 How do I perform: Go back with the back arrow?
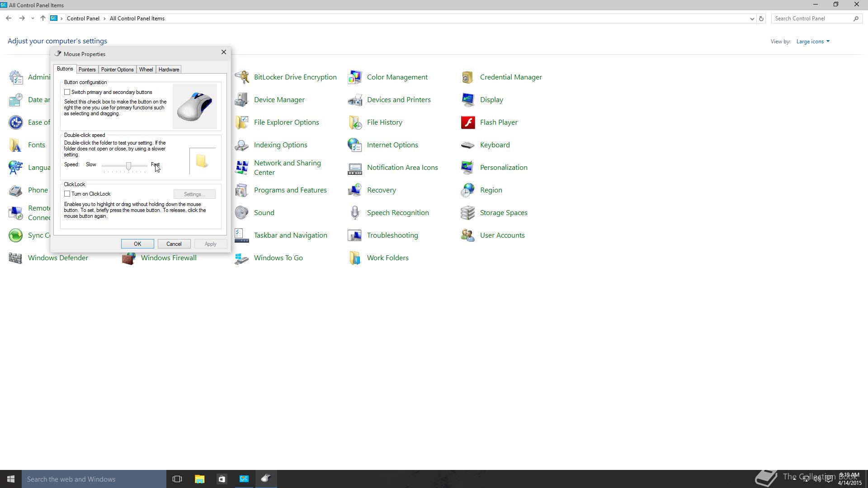[x=9, y=19]
